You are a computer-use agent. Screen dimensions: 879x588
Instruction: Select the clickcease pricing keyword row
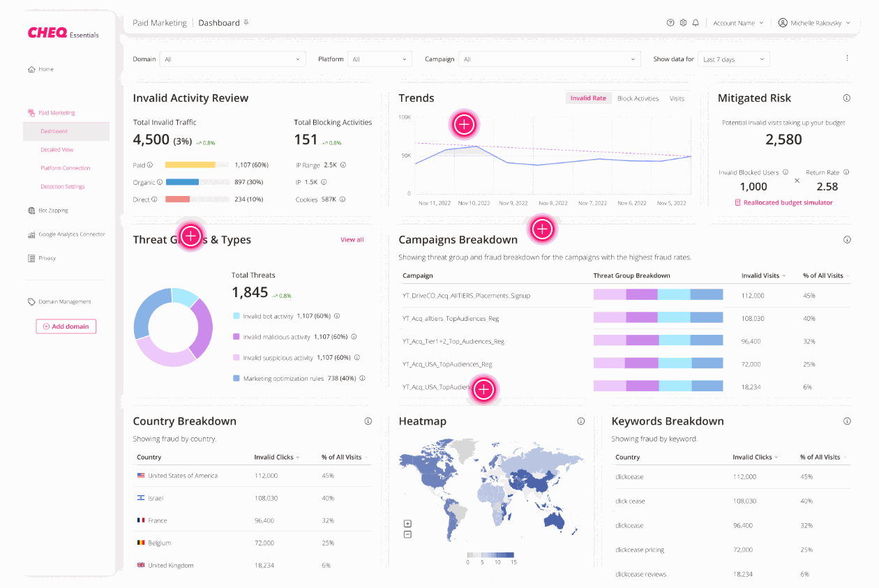tap(732, 550)
